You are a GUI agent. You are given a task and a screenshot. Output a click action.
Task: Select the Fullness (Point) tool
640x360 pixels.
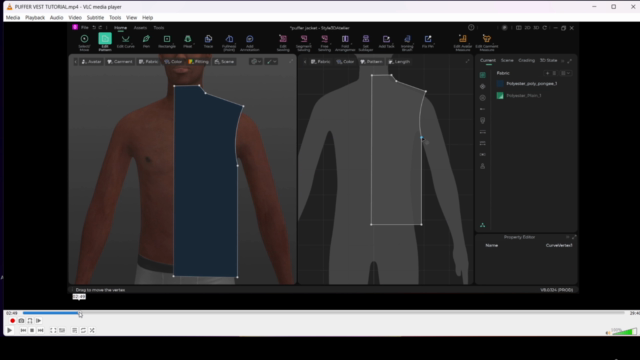pyautogui.click(x=229, y=42)
